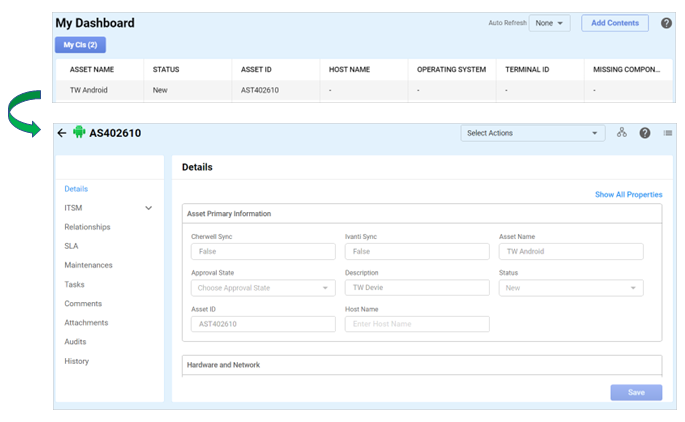This screenshot has width=685, height=422.
Task: Select the TW Android row in the table
Action: pos(89,90)
